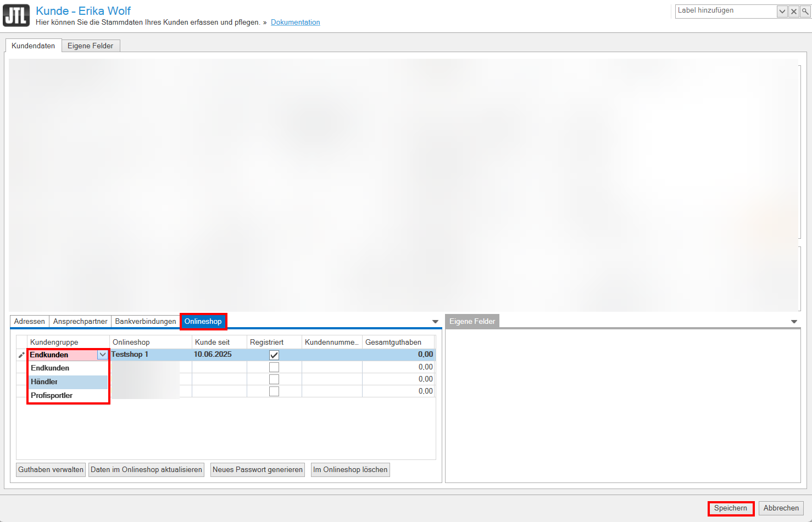This screenshot has width=812, height=522.
Task: Tick the Registriert checkbox in the last row
Action: pos(274,391)
